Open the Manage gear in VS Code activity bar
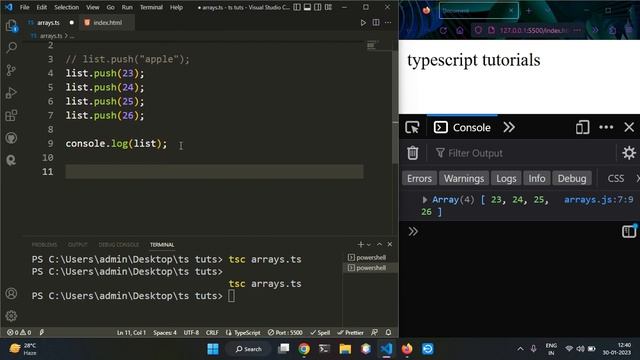Viewport: 640px width, 360px height. tap(11, 316)
